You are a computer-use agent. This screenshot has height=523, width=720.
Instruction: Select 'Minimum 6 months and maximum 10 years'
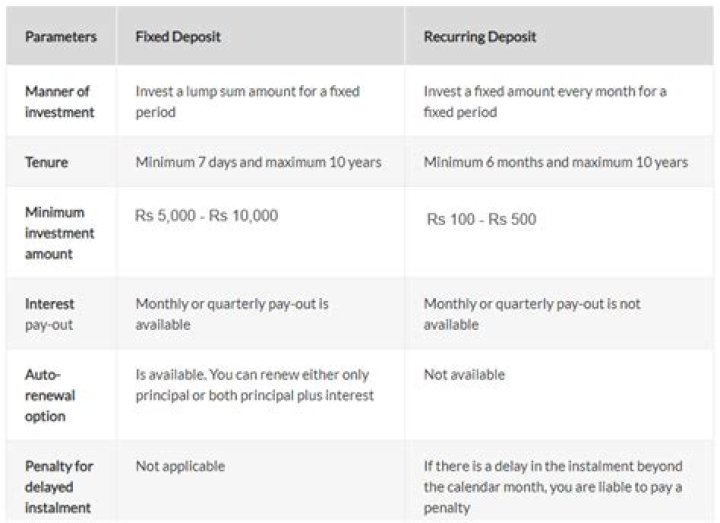pyautogui.click(x=555, y=162)
